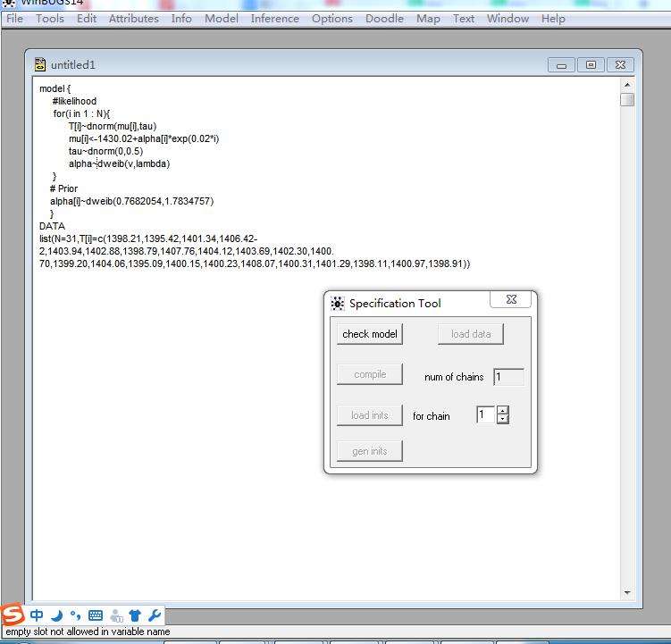671x644 pixels.
Task: Click the status message 'empty slot not allowed'
Action: coord(88,631)
